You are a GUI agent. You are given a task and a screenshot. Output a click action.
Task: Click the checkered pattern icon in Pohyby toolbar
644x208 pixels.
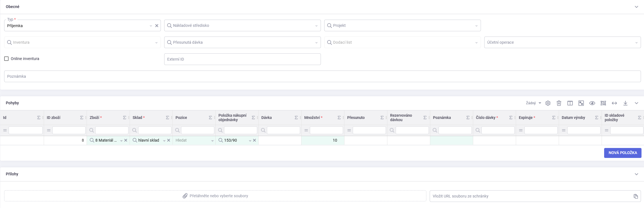581,103
